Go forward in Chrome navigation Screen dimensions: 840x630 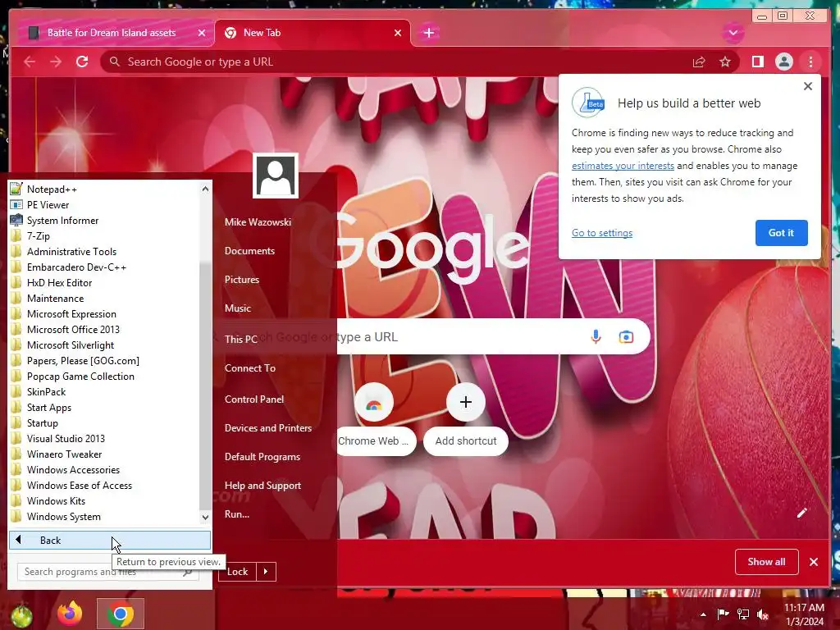(x=56, y=62)
